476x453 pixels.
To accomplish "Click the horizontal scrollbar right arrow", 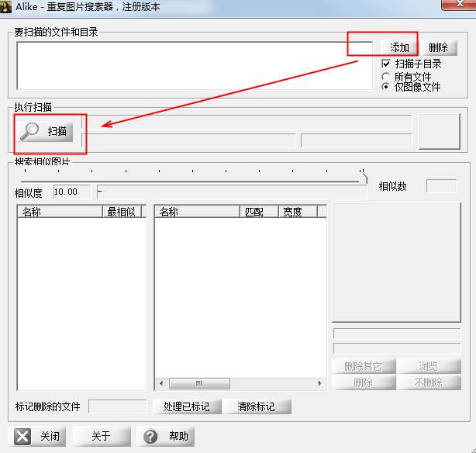I will click(x=320, y=383).
